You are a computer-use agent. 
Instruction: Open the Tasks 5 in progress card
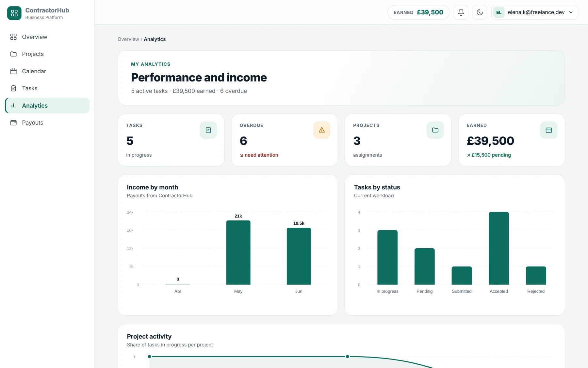[171, 140]
